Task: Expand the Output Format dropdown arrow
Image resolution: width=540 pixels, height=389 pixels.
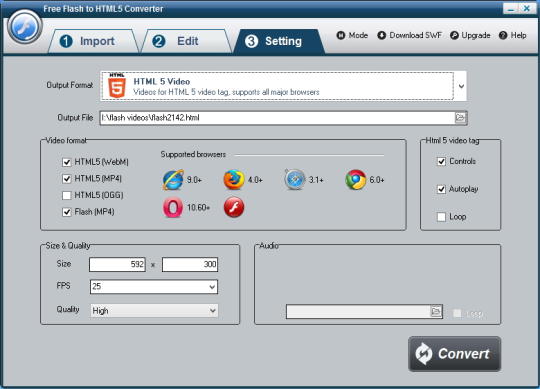Action: (461, 86)
